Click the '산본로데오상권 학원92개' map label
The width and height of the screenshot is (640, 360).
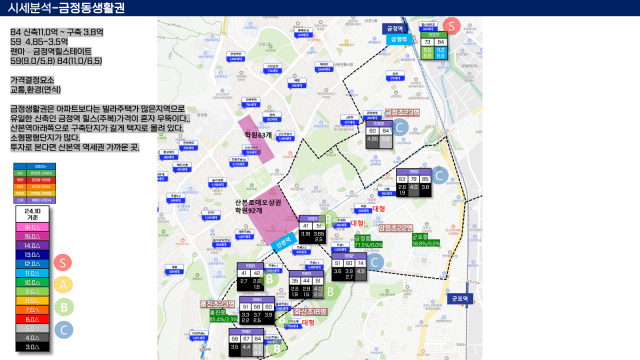point(258,207)
